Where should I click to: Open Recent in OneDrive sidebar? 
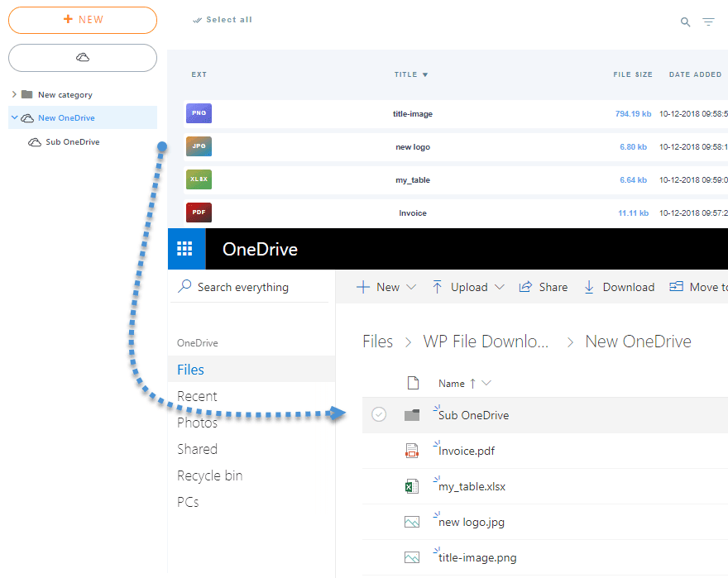[197, 396]
